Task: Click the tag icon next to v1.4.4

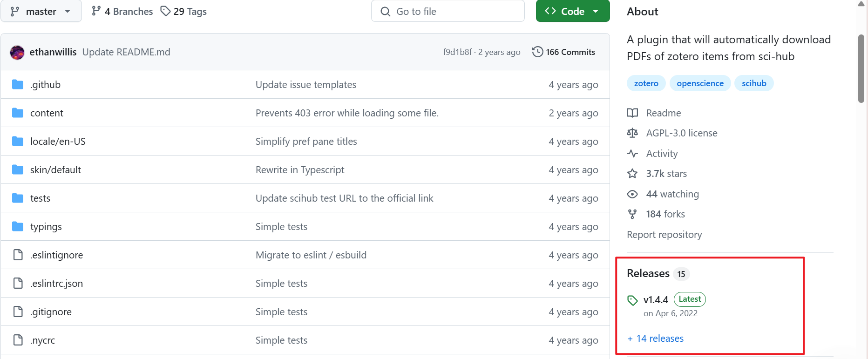Action: [x=632, y=300]
